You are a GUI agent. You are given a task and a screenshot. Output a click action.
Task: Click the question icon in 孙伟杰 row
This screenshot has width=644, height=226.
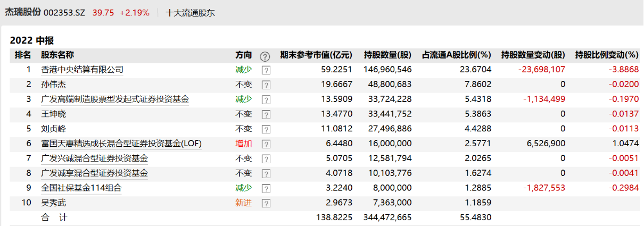point(266,85)
